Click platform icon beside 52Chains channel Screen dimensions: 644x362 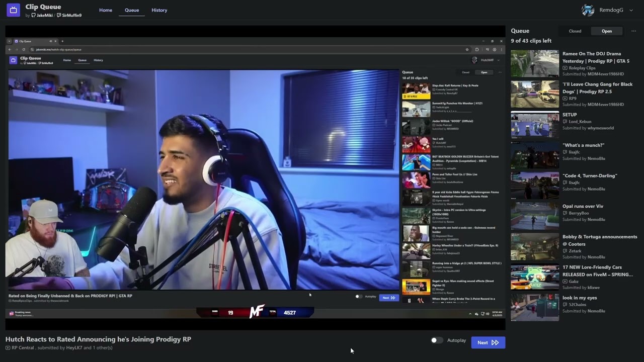point(565,305)
